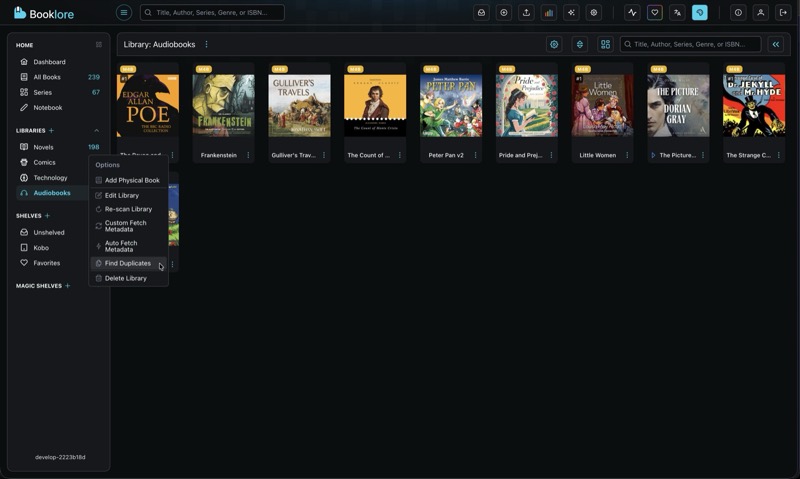Switch view with the grid layout icon
The image size is (800, 479).
click(x=605, y=44)
